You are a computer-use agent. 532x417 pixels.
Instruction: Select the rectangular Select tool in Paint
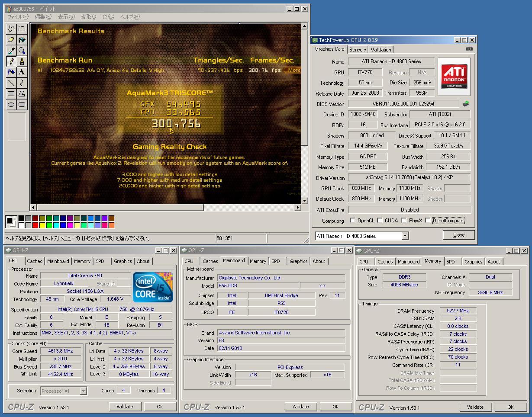pos(22,29)
